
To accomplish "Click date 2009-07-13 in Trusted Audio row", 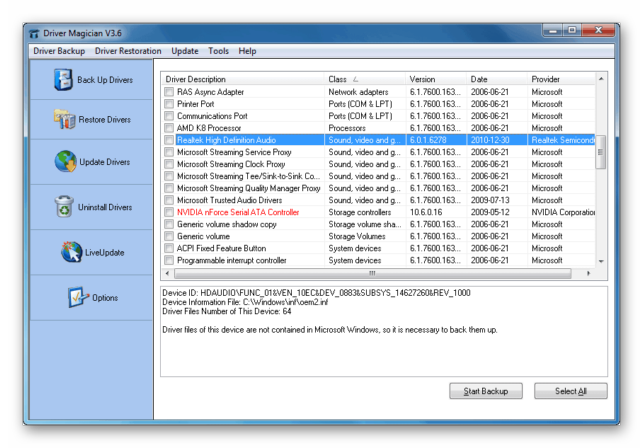I will coord(490,200).
